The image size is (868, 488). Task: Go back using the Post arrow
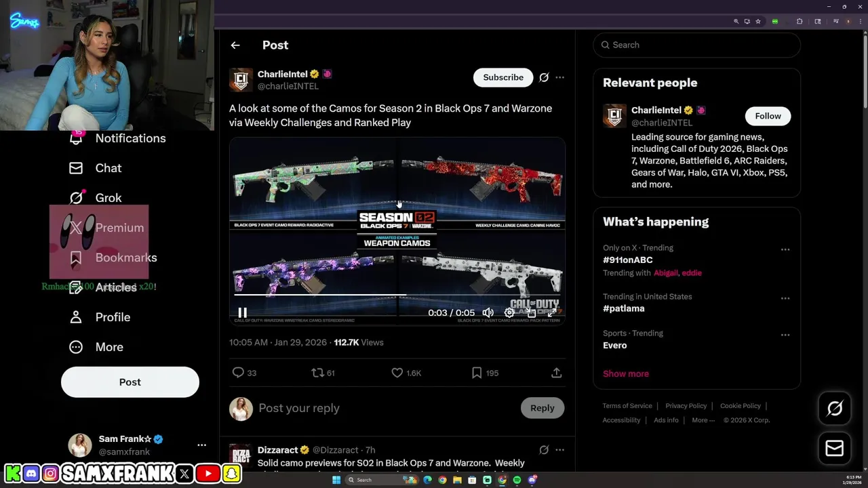point(235,45)
